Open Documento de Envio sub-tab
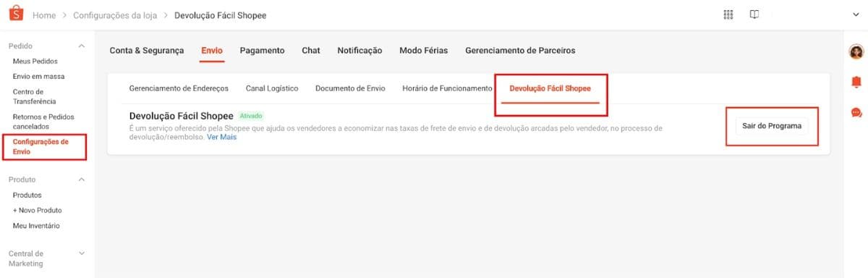Image resolution: width=868 pixels, height=278 pixels. pyautogui.click(x=350, y=88)
